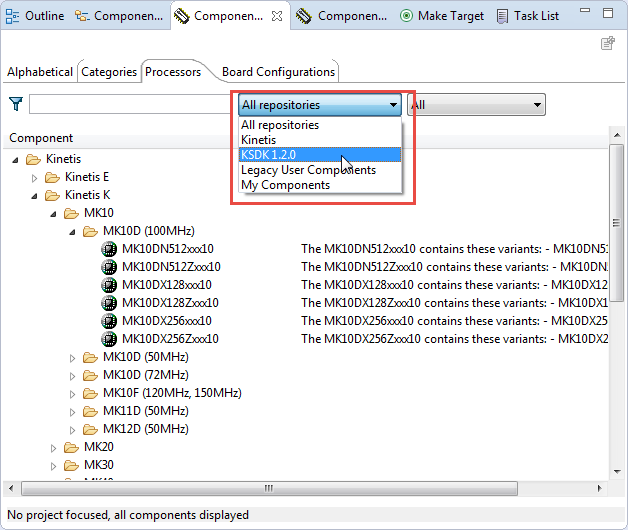This screenshot has height=530, width=628.
Task: Click the edit icon at the view's top right
Action: click(608, 43)
